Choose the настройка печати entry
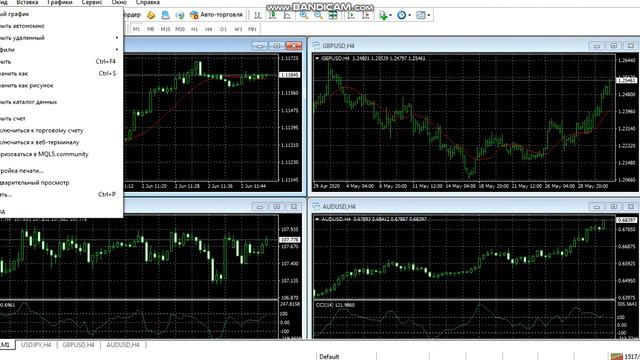Screen dimensions: 640x360 (60, 171)
